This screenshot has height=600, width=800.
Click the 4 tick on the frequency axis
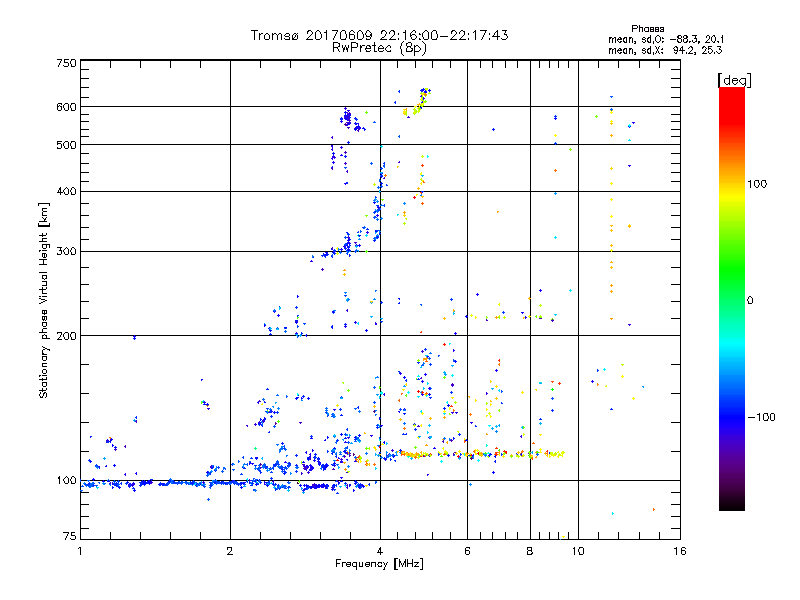point(380,551)
